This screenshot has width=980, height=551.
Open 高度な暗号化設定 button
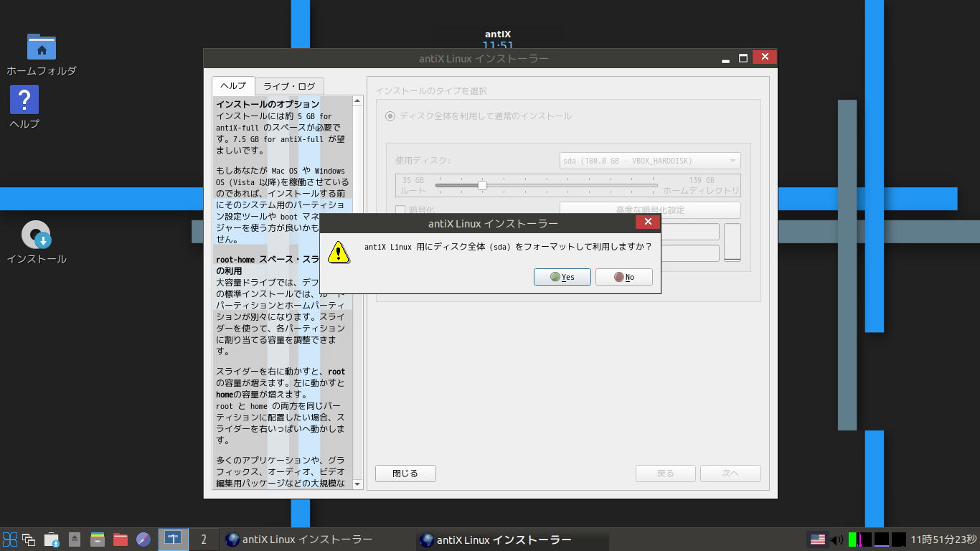pos(650,210)
